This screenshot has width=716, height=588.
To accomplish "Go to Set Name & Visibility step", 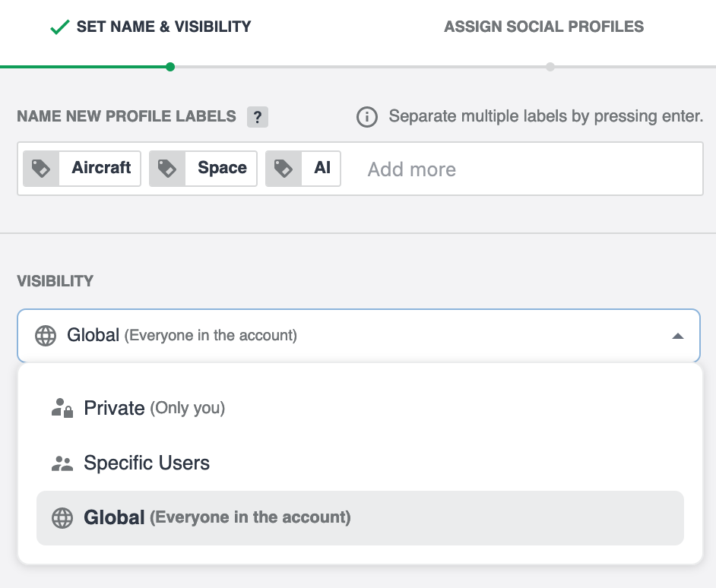I will [x=163, y=27].
